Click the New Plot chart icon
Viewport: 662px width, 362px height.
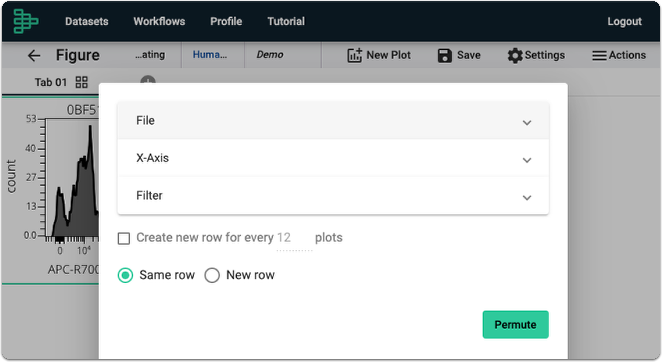355,55
